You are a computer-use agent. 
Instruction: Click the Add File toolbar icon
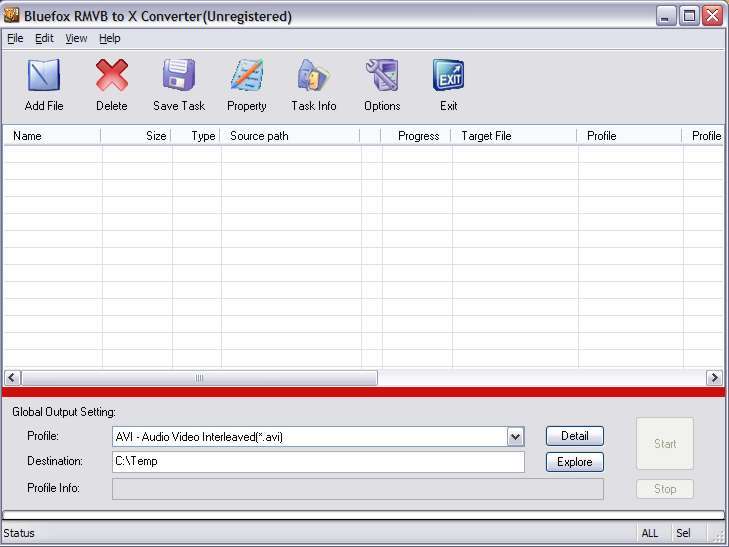pyautogui.click(x=44, y=75)
